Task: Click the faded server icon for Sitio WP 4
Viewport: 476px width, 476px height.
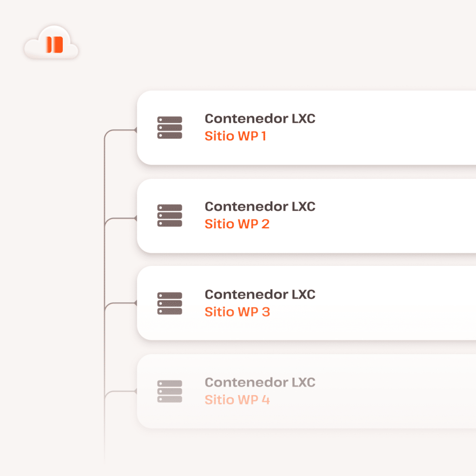Action: [x=170, y=391]
